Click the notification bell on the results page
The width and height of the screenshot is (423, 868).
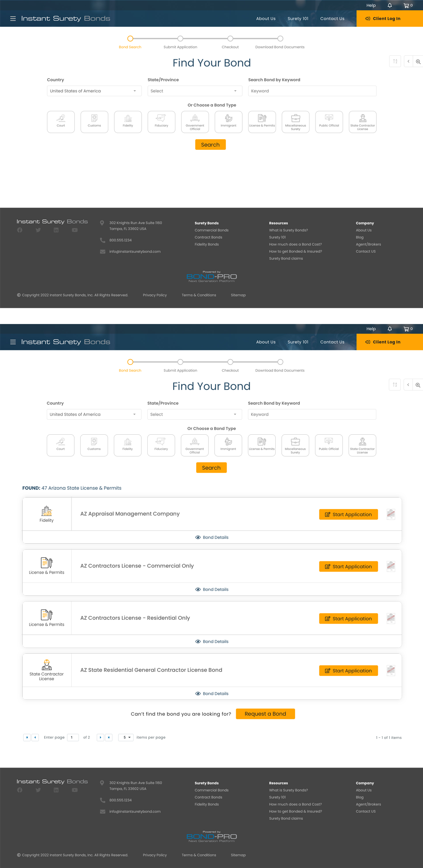(x=390, y=329)
